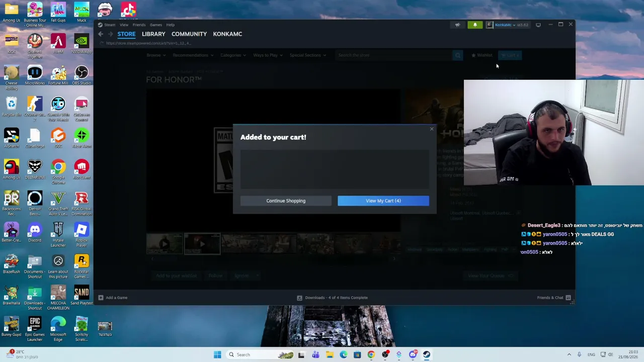644x362 pixels.
Task: Show hidden system tray icons
Action: pyautogui.click(x=569, y=355)
